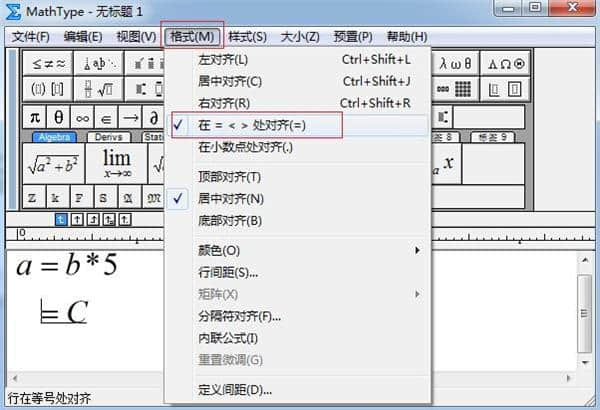The width and height of the screenshot is (600, 410).
Task: Select the highlighted first tab-stop type
Action: pyautogui.click(x=62, y=219)
